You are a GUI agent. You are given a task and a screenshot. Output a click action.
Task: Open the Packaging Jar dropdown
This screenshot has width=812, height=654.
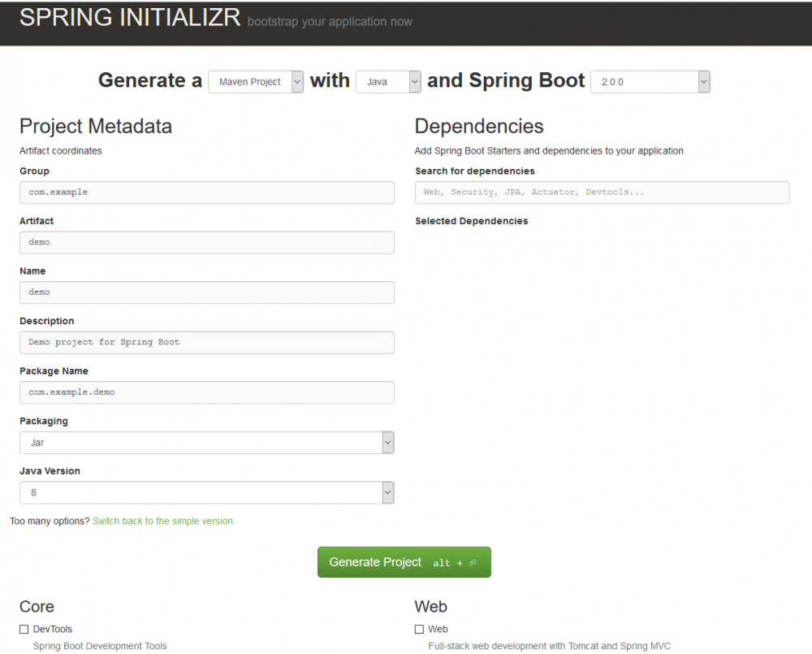[x=206, y=443]
